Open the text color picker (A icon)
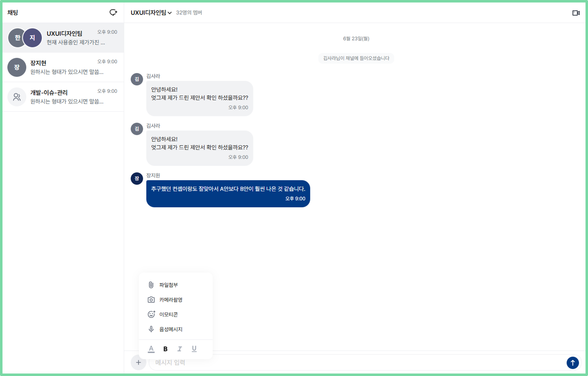 pos(151,349)
